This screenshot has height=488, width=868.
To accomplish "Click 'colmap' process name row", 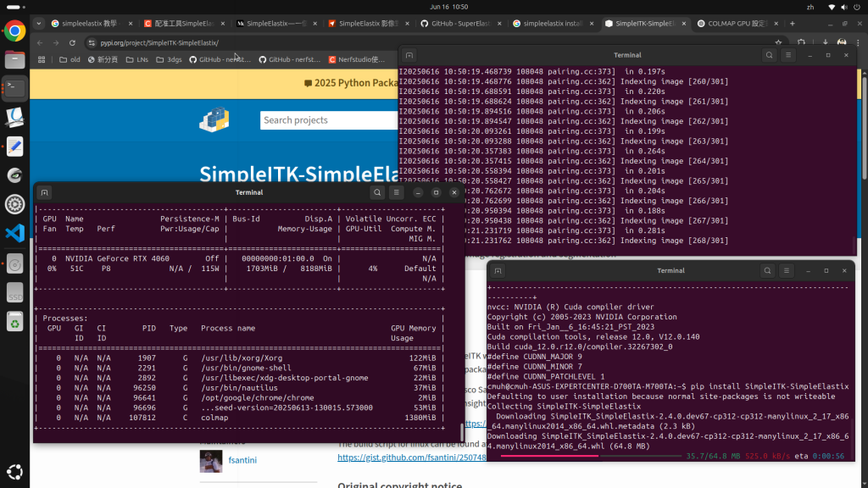I will coord(240,418).
